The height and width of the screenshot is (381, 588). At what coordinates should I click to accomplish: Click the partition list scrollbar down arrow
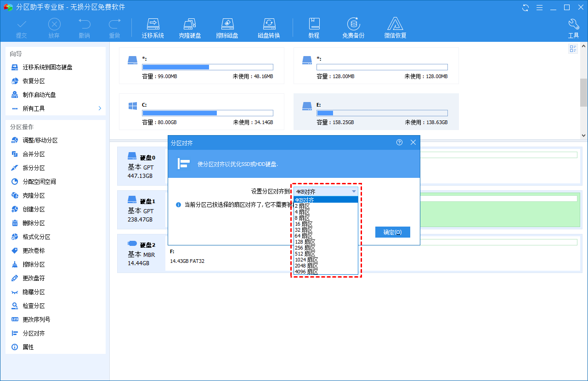pyautogui.click(x=583, y=135)
